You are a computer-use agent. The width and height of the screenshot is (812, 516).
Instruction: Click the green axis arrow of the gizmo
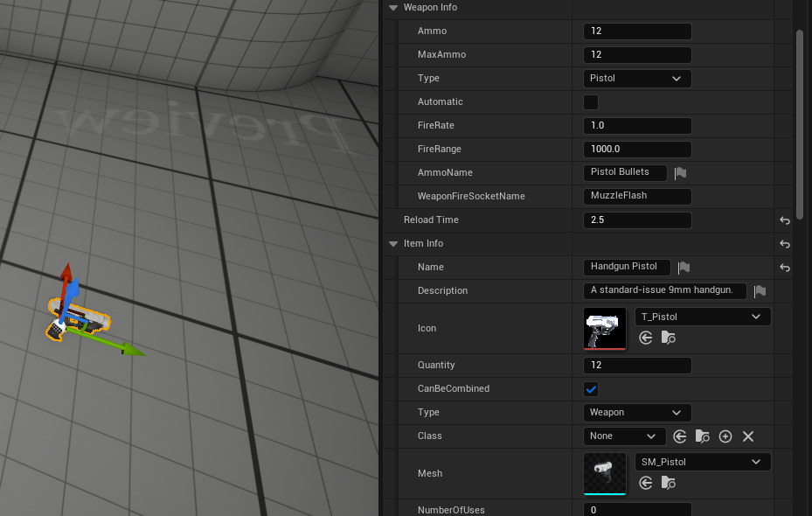click(131, 350)
